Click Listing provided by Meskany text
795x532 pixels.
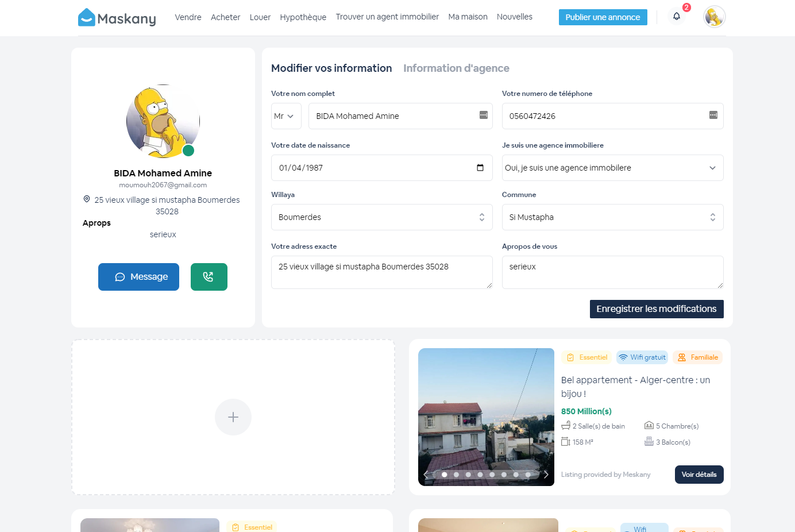(606, 475)
